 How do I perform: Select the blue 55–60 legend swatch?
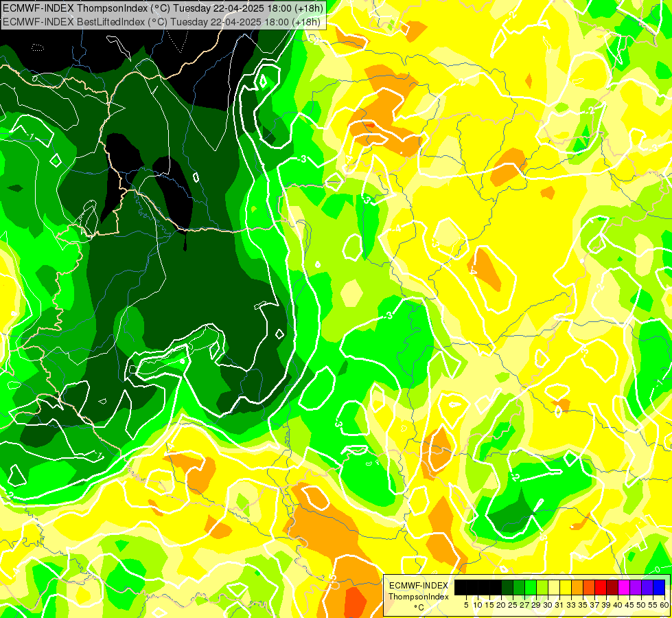tap(659, 587)
